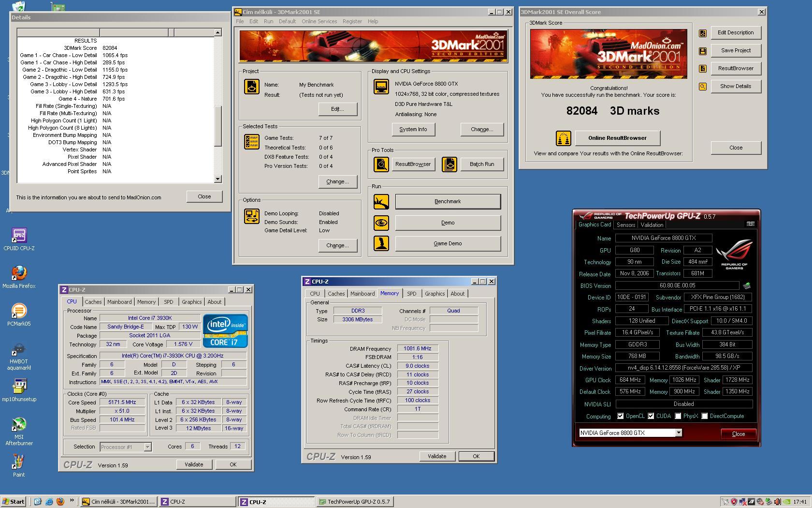
Task: Click the Selected Tests checklist icon
Action: [x=252, y=142]
